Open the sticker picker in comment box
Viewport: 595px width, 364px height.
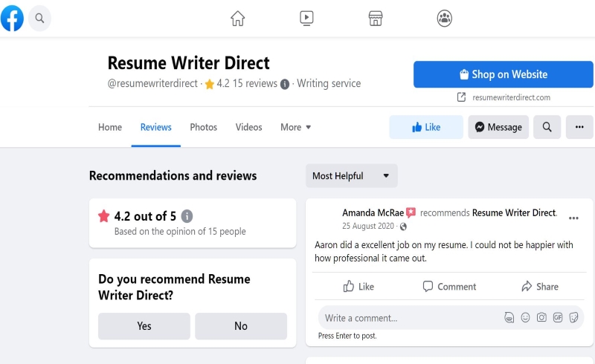coord(573,317)
